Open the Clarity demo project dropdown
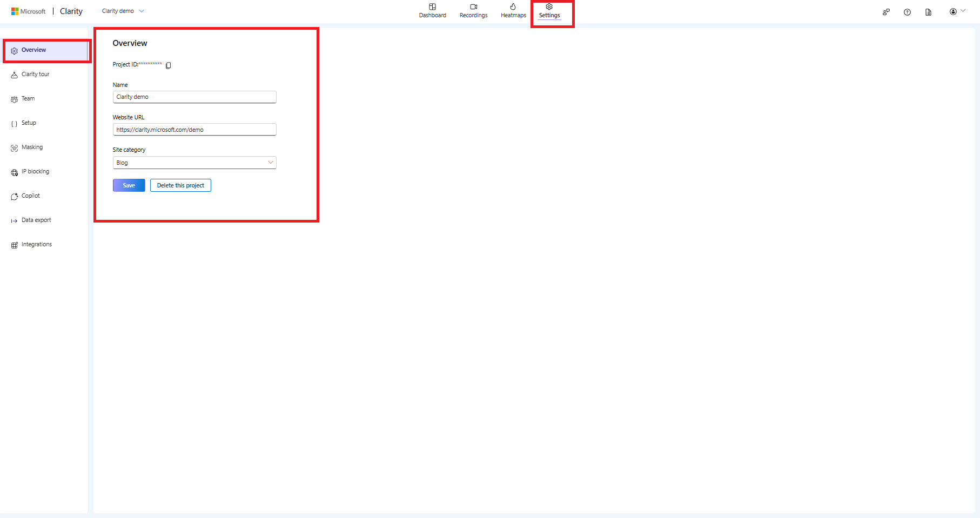Image resolution: width=980 pixels, height=518 pixels. 123,11
